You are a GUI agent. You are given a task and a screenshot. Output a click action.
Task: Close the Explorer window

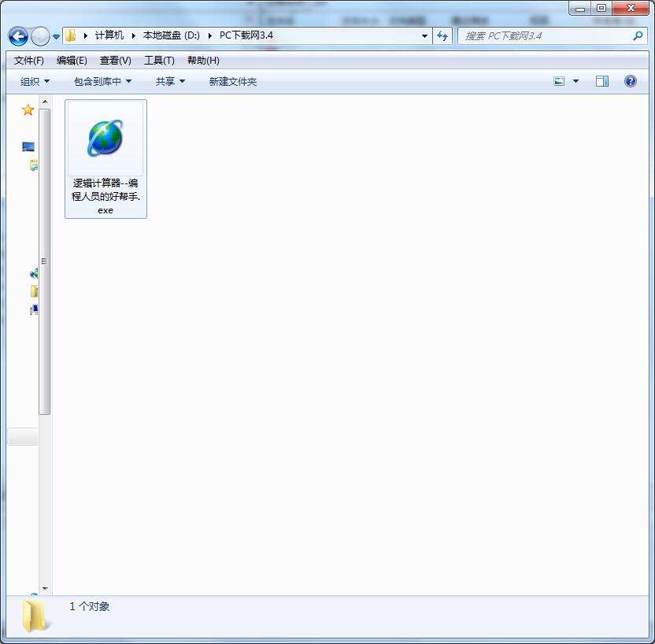click(631, 9)
